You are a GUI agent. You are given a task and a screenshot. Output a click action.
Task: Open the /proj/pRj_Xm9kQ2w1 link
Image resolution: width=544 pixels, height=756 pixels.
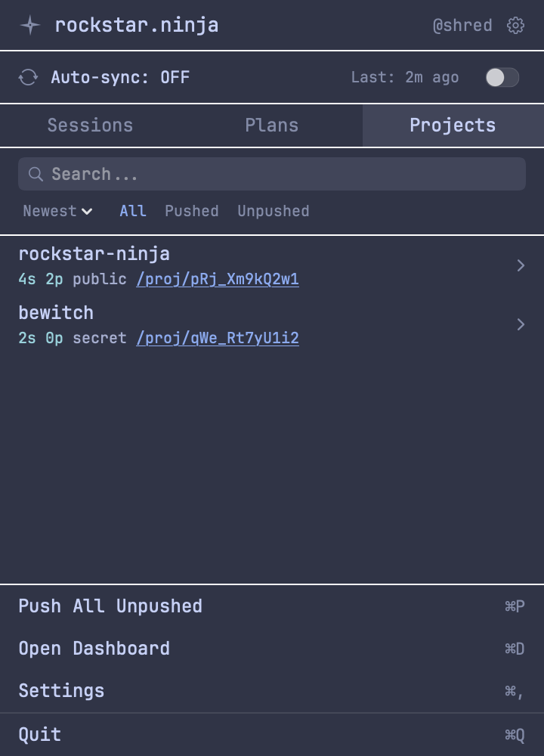(218, 280)
